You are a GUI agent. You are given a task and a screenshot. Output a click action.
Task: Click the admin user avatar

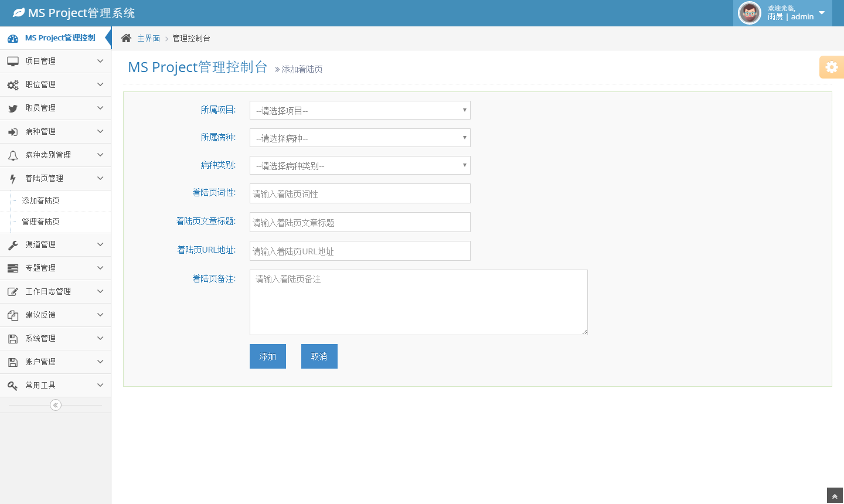[x=749, y=13]
